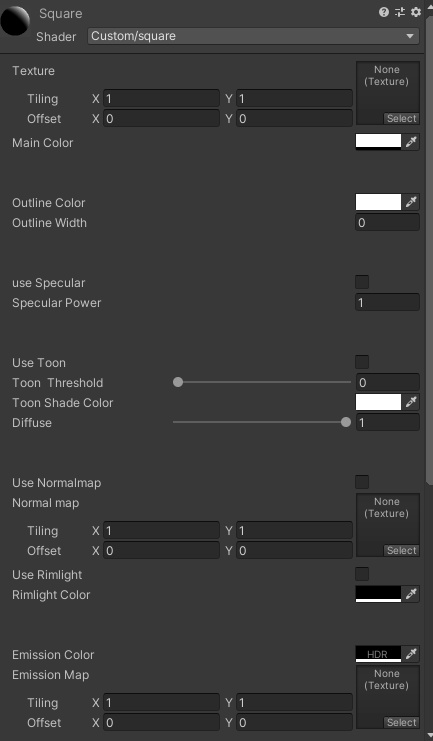Viewport: 433px width, 741px height.
Task: Click Normal map Tiling X field
Action: (x=161, y=530)
